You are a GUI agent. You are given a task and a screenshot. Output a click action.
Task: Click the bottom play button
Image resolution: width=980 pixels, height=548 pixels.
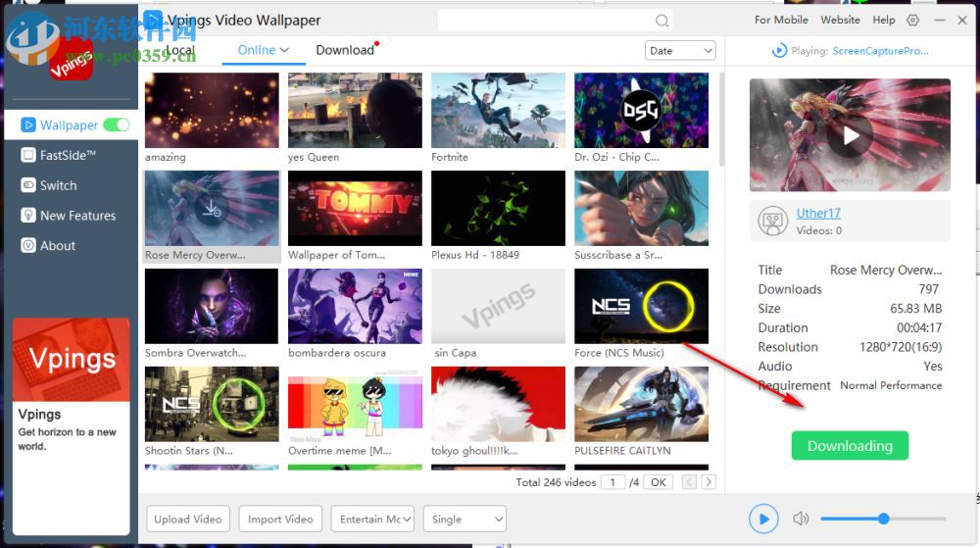[x=763, y=519]
